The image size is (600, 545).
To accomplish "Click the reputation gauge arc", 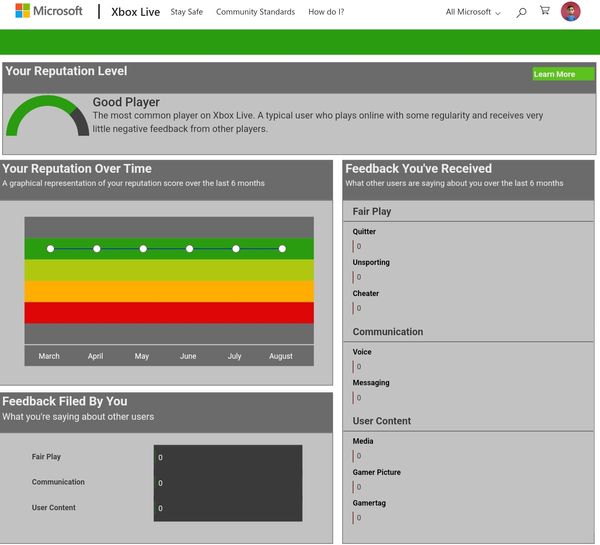I will 47,116.
